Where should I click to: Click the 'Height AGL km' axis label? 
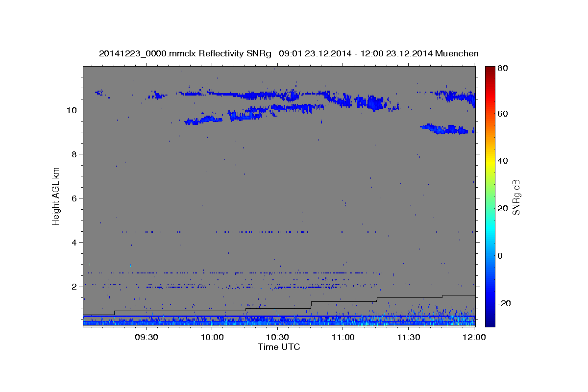tap(56, 196)
